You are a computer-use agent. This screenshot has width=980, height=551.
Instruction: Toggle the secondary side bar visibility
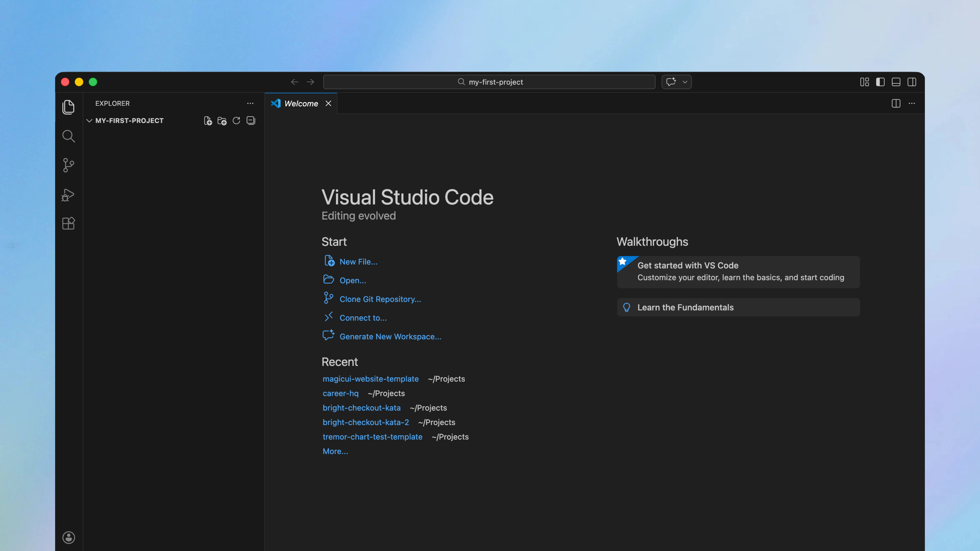coord(912,82)
